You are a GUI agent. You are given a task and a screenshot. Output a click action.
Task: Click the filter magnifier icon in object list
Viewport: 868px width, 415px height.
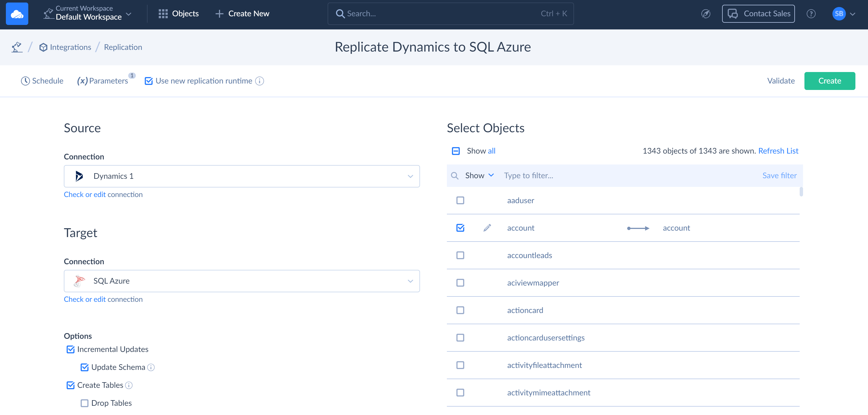tap(454, 176)
